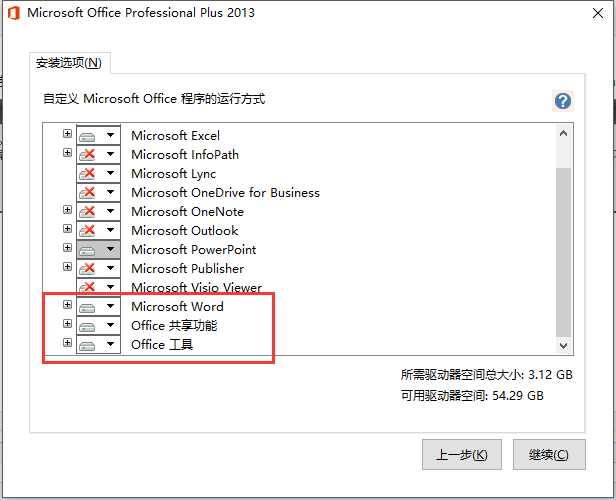Open install state dropdown for Office 工具
The width and height of the screenshot is (616, 500).
pos(98,344)
